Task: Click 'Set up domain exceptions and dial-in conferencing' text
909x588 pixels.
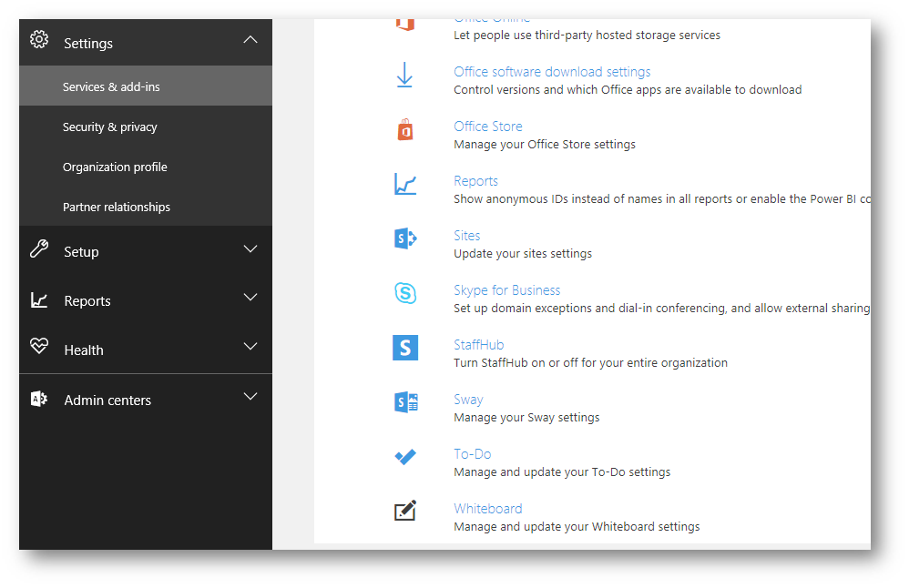Action: click(662, 309)
